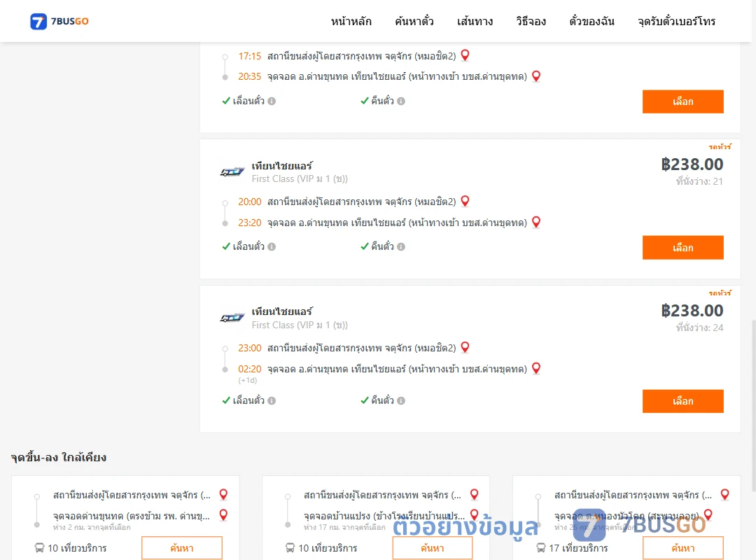Click map pin for จุดจอดด่านขุนทด nearby stop
The width and height of the screenshot is (756, 560).
click(x=224, y=515)
